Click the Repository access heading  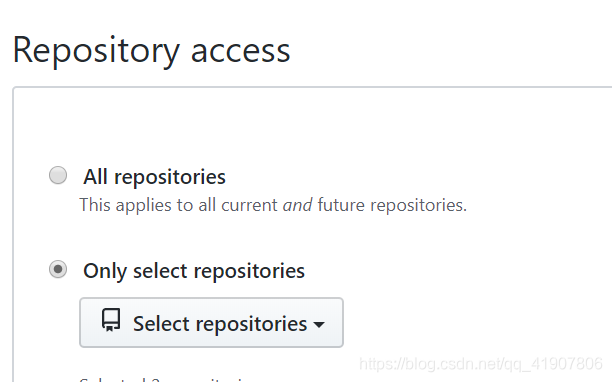point(152,51)
